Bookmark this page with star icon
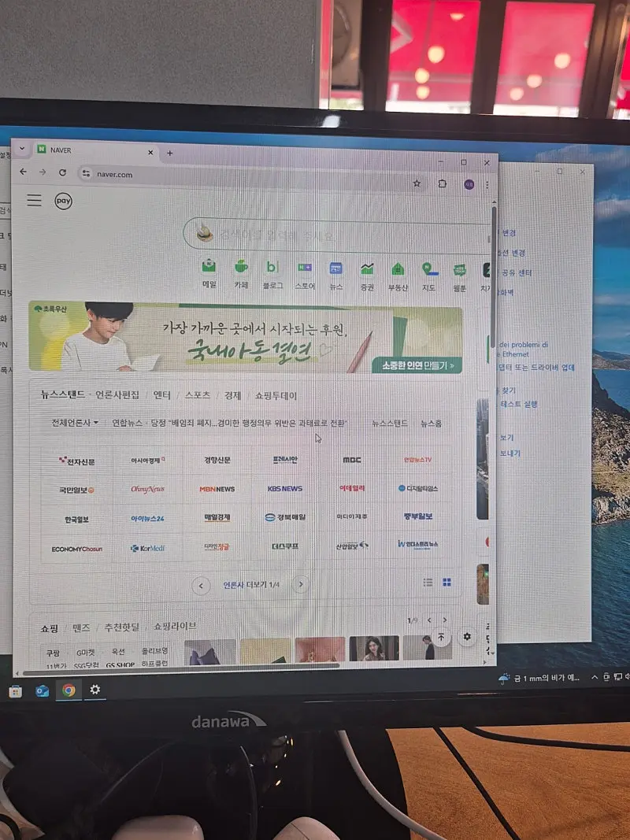630x840 pixels. (417, 183)
